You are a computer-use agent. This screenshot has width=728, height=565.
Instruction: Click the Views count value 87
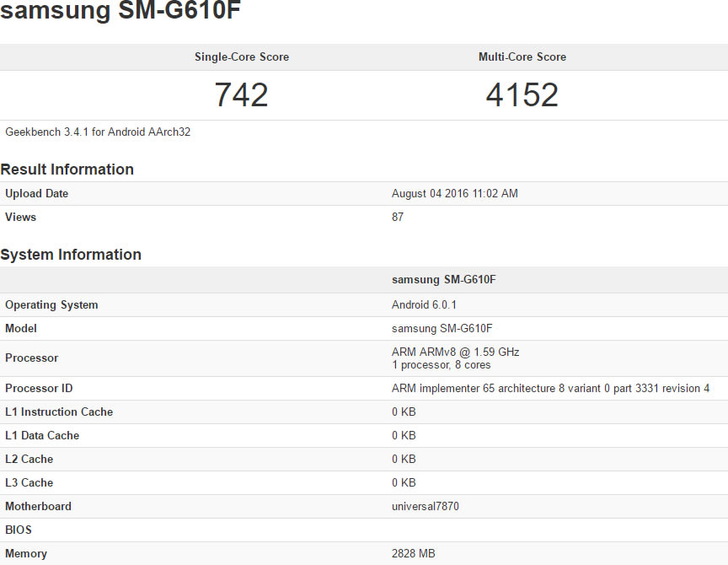coord(398,218)
